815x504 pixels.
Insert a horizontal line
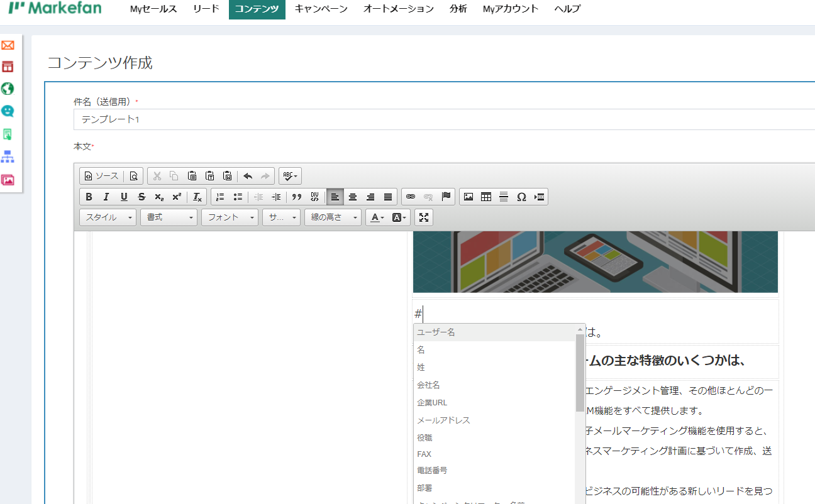point(504,197)
